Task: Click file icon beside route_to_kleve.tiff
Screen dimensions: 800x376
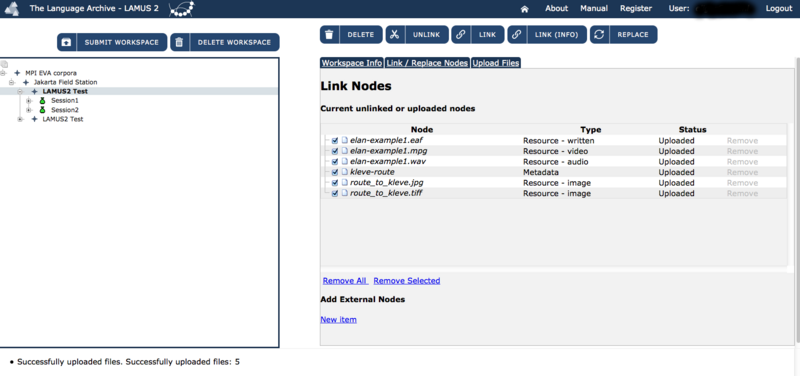Action: 344,193
